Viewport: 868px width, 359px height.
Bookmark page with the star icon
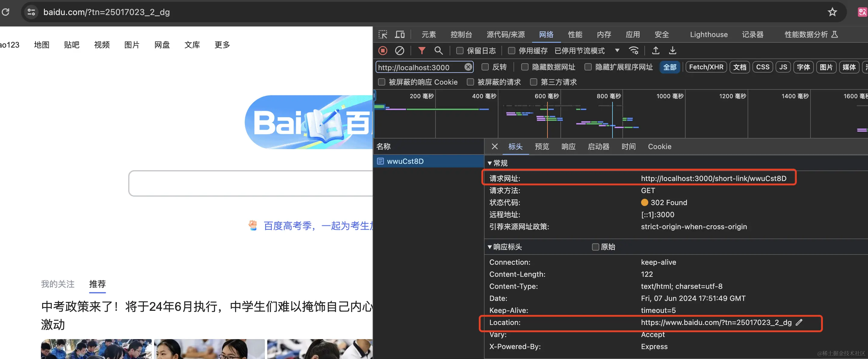[832, 12]
